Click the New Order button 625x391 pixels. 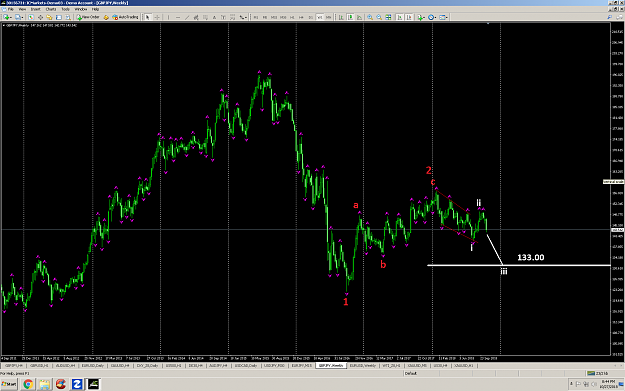pos(88,17)
